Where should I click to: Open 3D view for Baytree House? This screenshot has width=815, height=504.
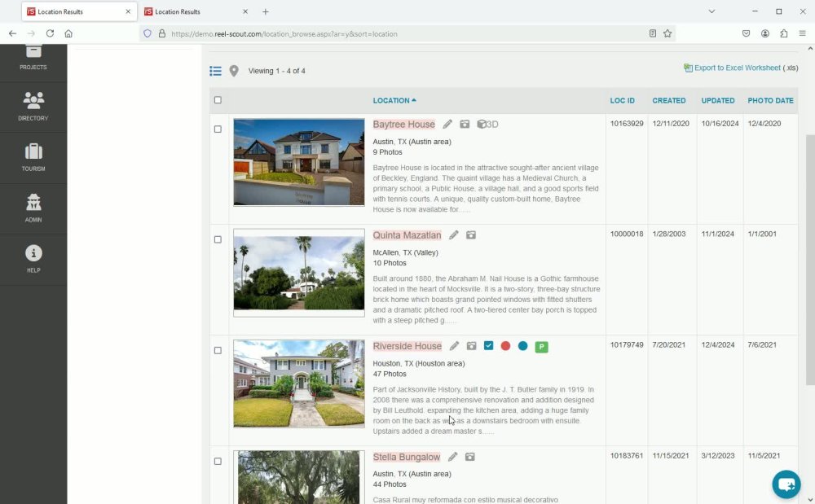pos(487,124)
